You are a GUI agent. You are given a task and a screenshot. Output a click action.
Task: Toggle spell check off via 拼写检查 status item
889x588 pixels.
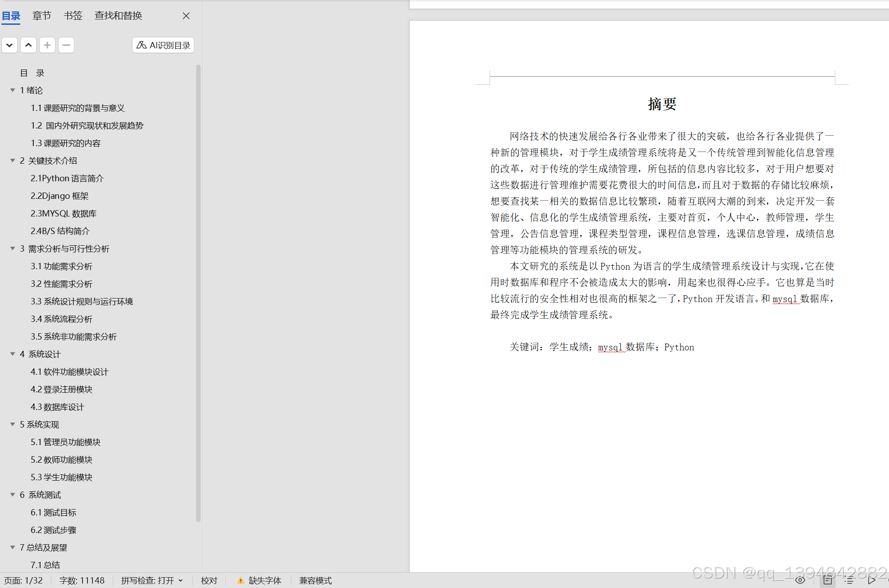click(147, 580)
